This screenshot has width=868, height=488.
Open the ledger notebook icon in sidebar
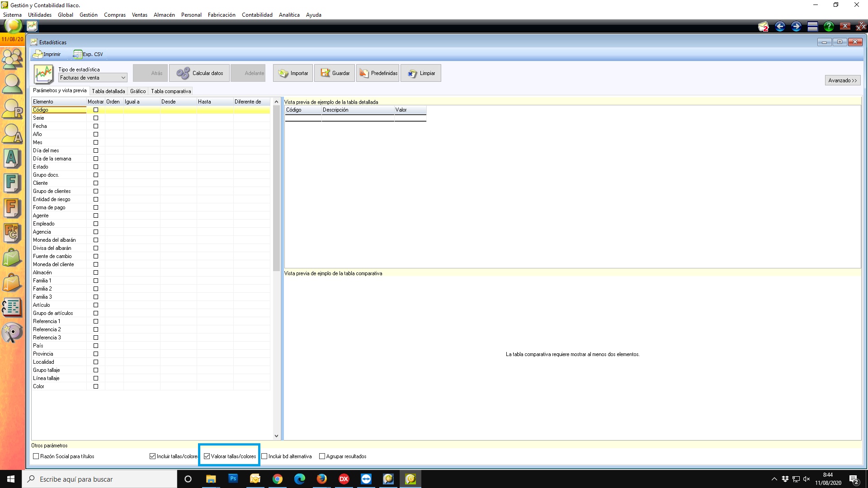coord(12,308)
